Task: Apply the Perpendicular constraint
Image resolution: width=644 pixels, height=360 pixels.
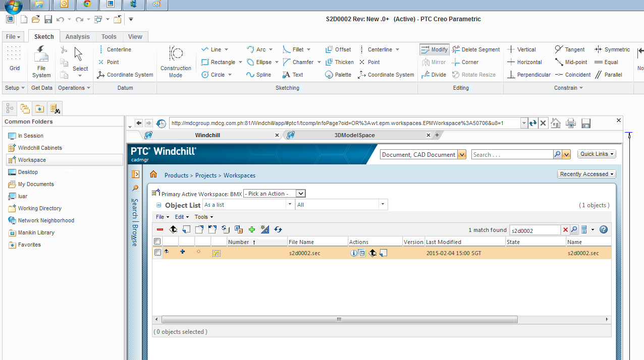Action: click(x=529, y=75)
